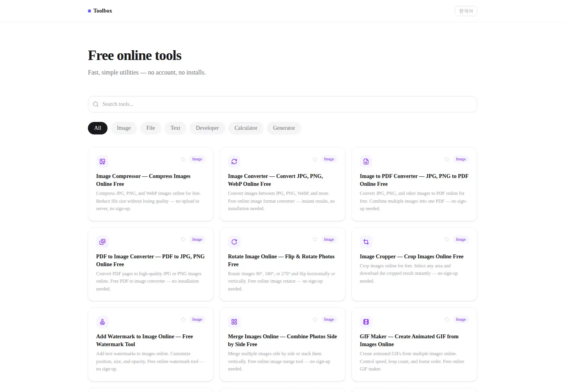Switch to Generator category
565x392 pixels.
pos(284,128)
